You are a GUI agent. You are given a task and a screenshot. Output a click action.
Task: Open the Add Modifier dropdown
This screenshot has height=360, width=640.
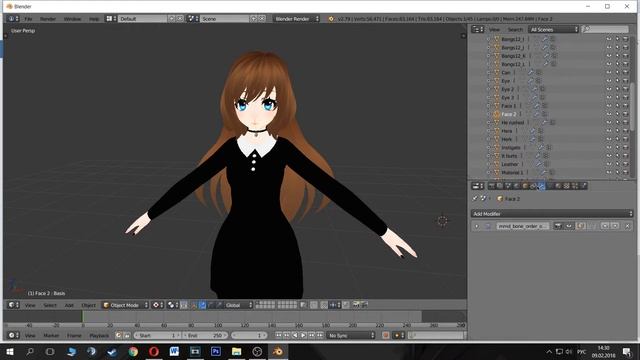pyautogui.click(x=552, y=214)
